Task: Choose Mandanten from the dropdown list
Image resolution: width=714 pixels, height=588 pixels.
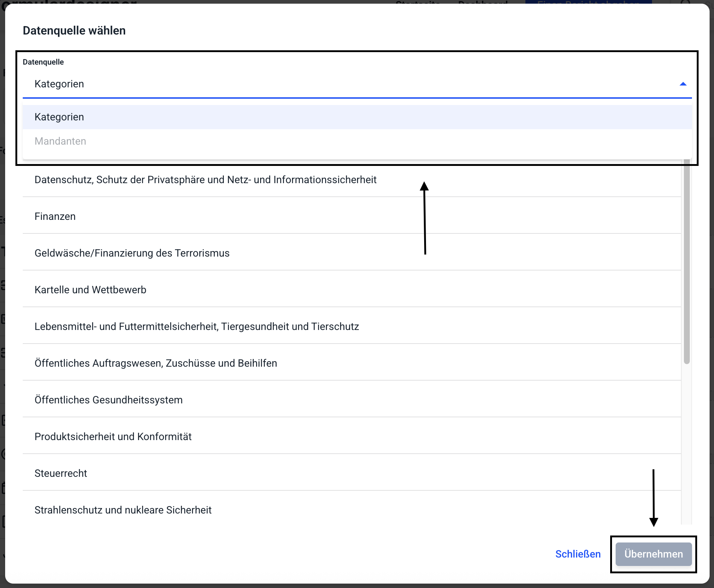Action: click(x=60, y=141)
